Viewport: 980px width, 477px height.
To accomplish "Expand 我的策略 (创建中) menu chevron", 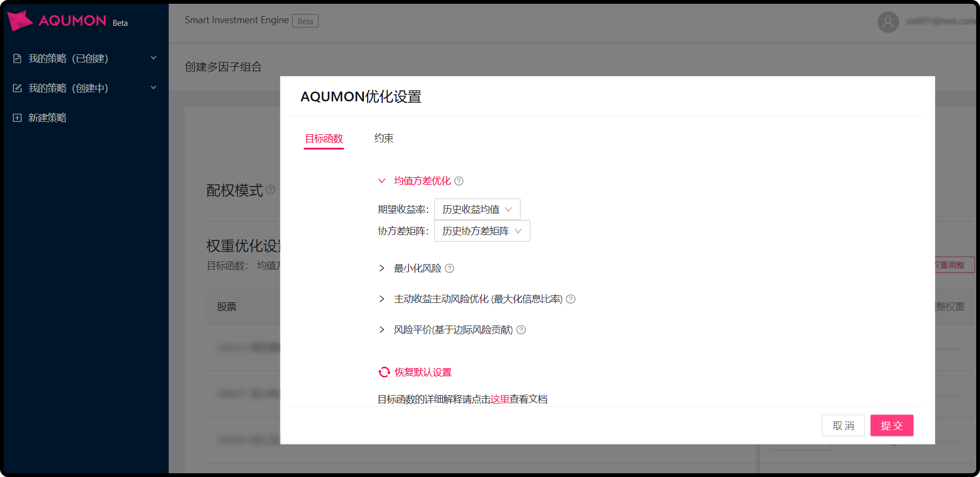I will [154, 87].
